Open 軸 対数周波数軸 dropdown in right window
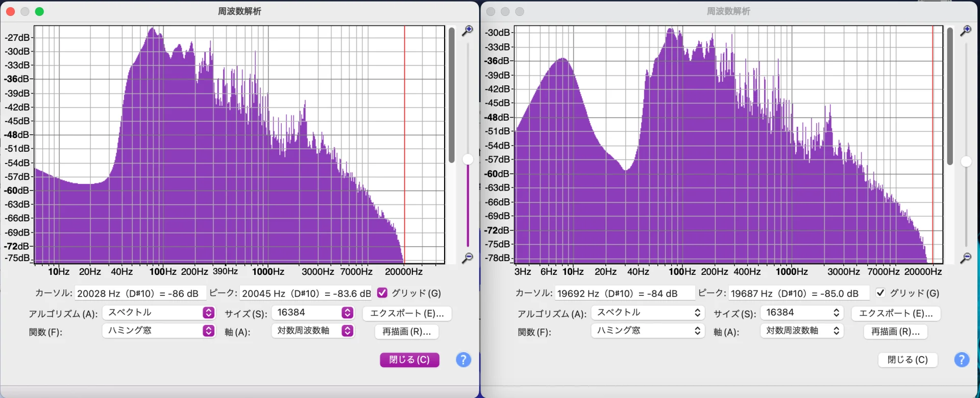The width and height of the screenshot is (980, 398). coord(801,331)
